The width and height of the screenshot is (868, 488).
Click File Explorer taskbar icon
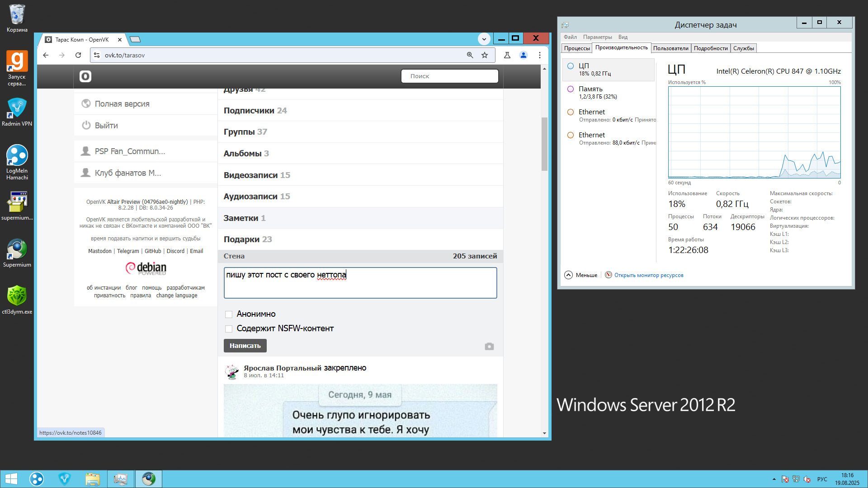[93, 479]
